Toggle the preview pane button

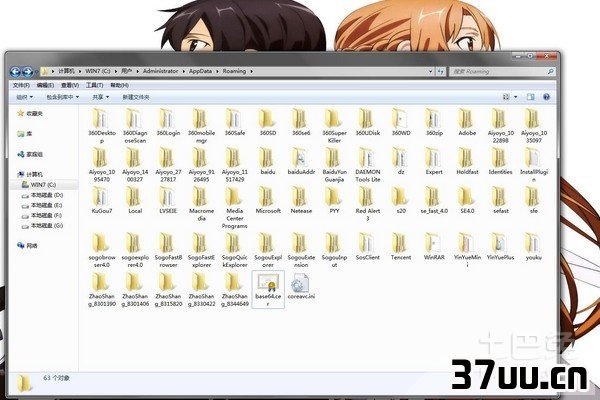click(x=530, y=97)
